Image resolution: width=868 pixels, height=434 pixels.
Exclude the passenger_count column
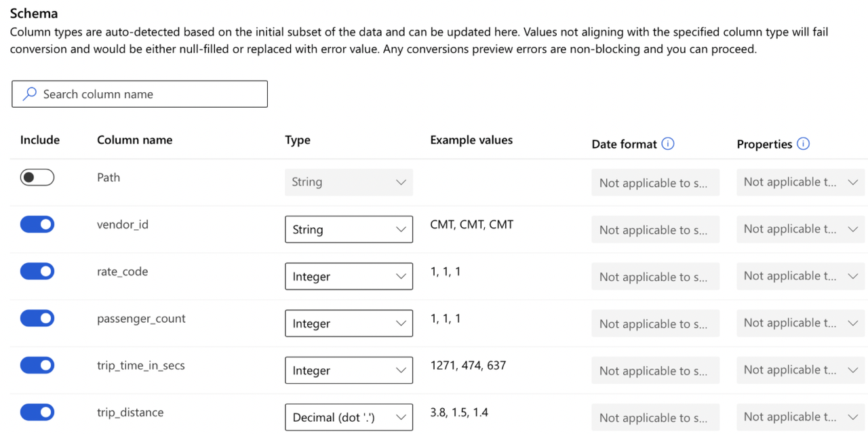pyautogui.click(x=37, y=318)
